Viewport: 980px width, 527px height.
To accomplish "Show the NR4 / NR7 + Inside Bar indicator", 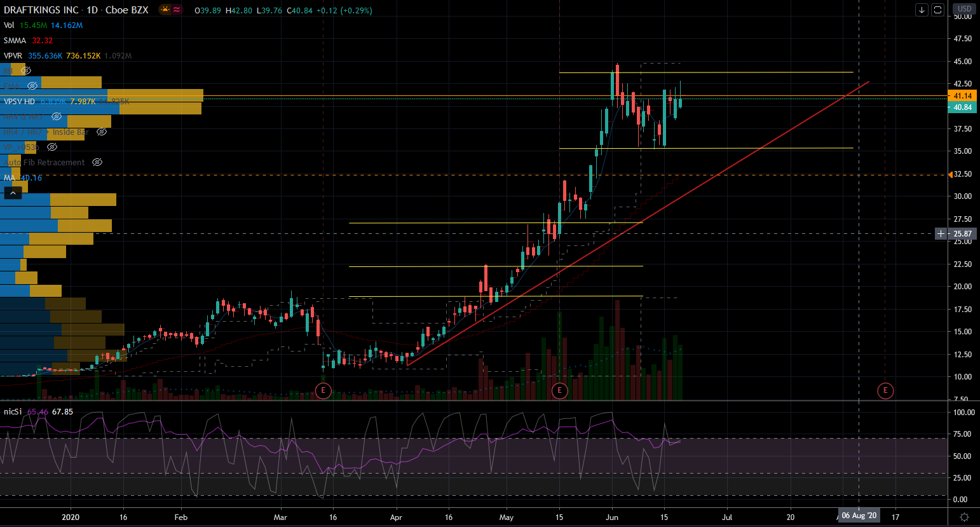I will tap(102, 132).
